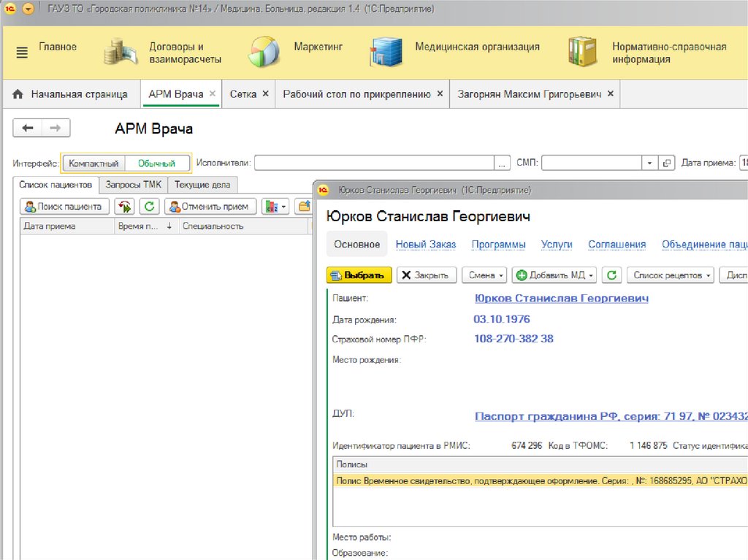Open the Добавить МД dropdown

click(555, 275)
